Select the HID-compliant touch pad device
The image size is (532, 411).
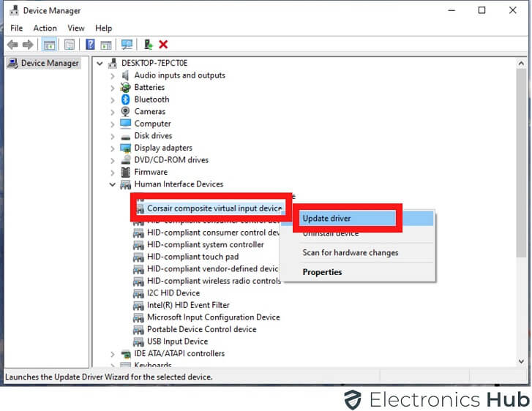(x=192, y=257)
